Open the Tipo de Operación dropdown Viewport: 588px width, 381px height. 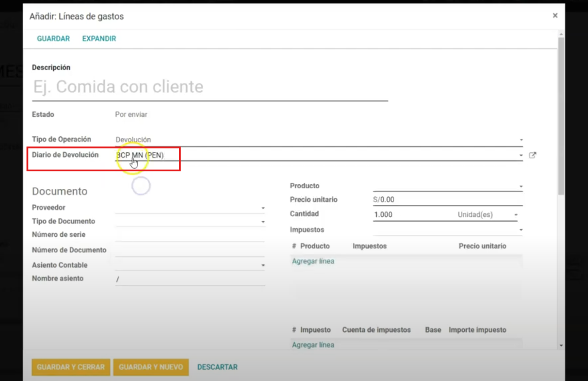coord(521,140)
